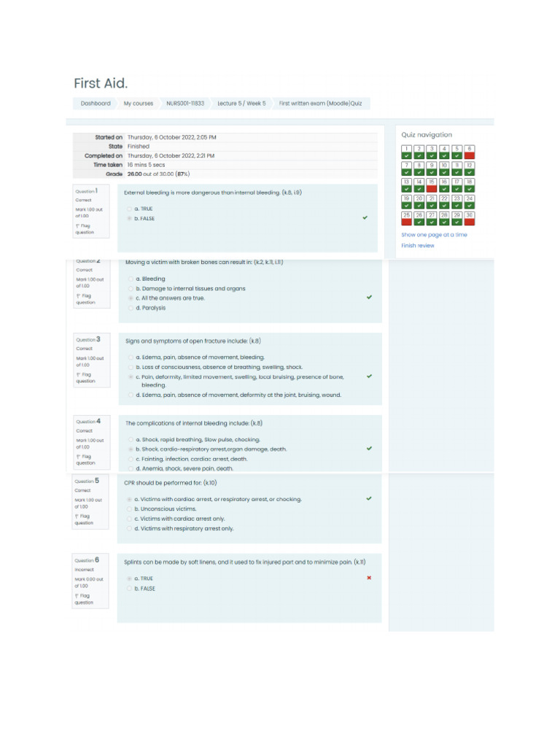Image resolution: width=560 pixels, height=747 pixels.
Task: Open My courses breadcrumb
Action: click(x=139, y=104)
